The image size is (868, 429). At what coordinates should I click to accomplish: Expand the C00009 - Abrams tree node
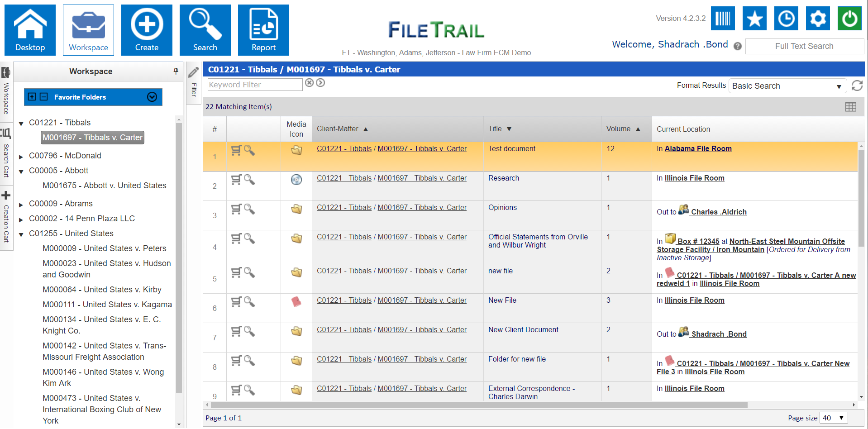pos(21,204)
